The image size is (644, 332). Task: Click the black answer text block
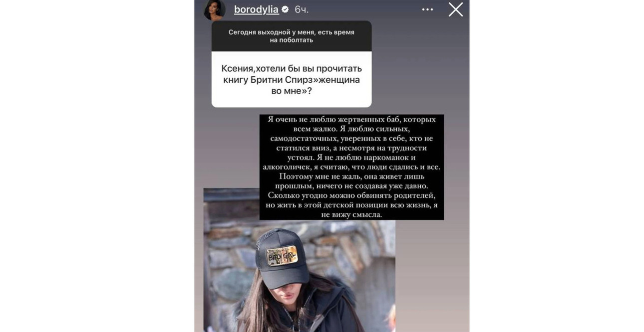click(351, 167)
